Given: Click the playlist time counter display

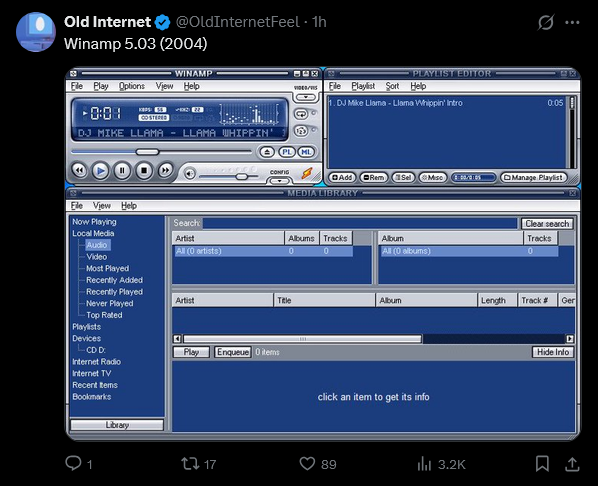Looking at the screenshot, I should [473, 177].
